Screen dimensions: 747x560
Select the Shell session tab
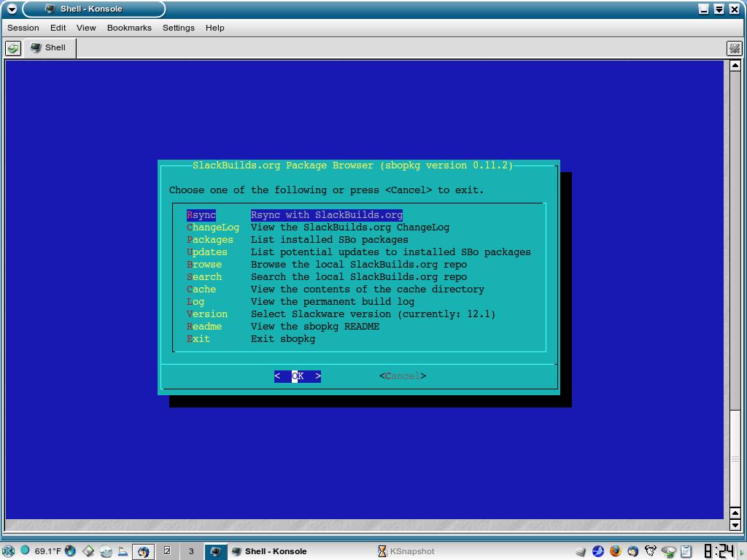(49, 47)
